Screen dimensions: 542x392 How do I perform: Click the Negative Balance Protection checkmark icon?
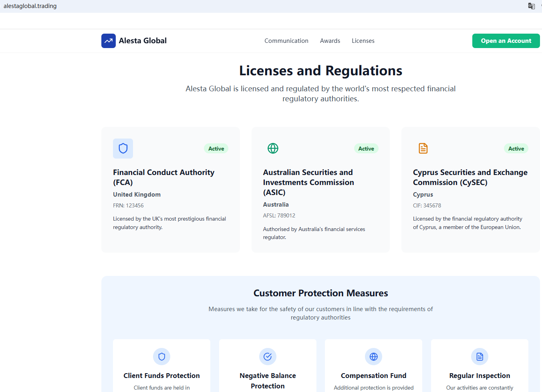268,356
